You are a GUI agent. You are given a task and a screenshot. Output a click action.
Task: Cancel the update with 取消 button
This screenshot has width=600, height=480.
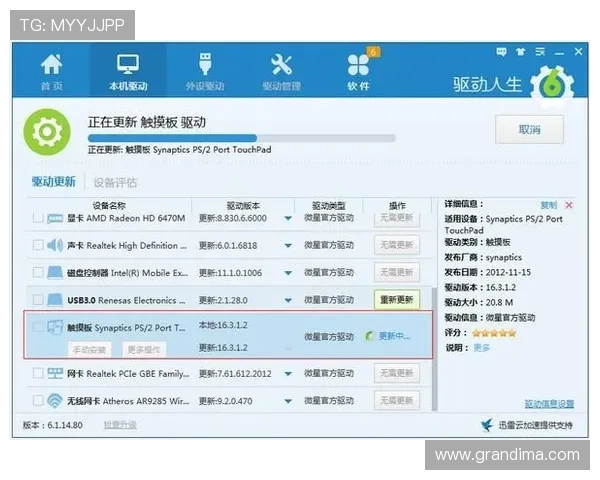530,130
